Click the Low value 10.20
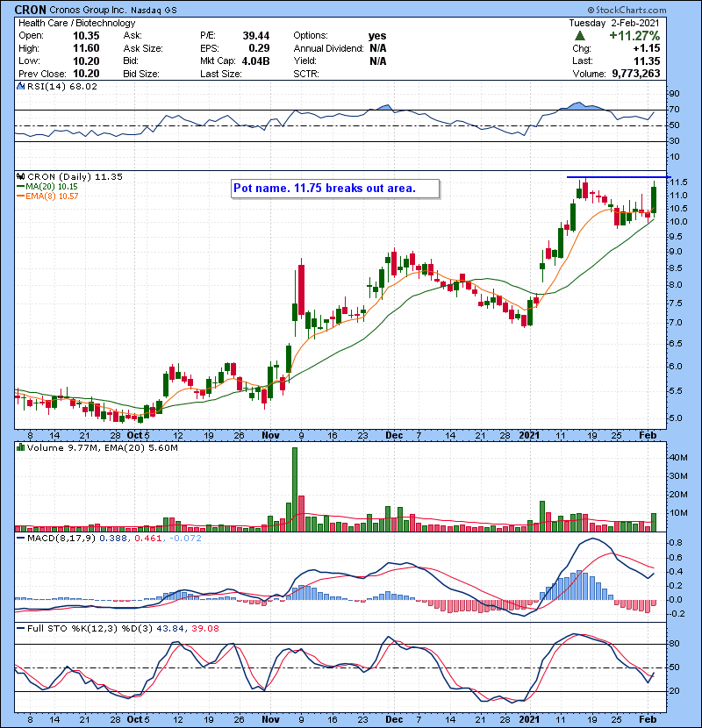 pyautogui.click(x=86, y=61)
